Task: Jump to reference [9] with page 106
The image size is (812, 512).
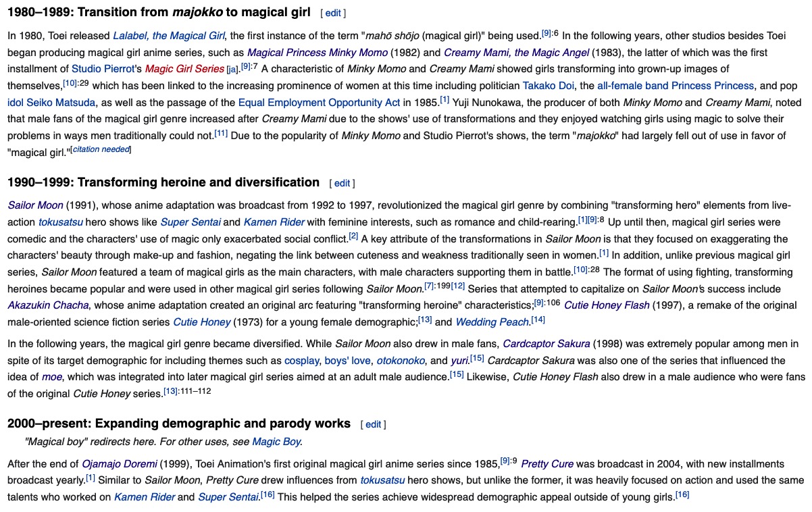Action: [539, 303]
